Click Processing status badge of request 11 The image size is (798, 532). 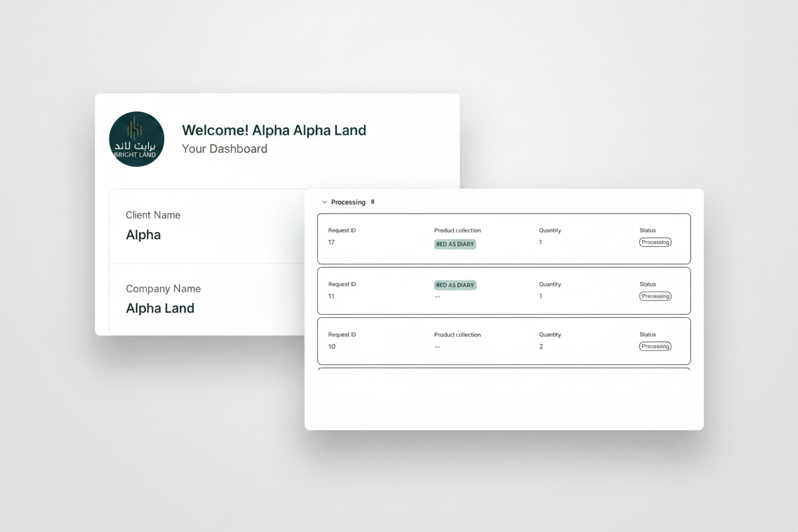click(x=655, y=296)
